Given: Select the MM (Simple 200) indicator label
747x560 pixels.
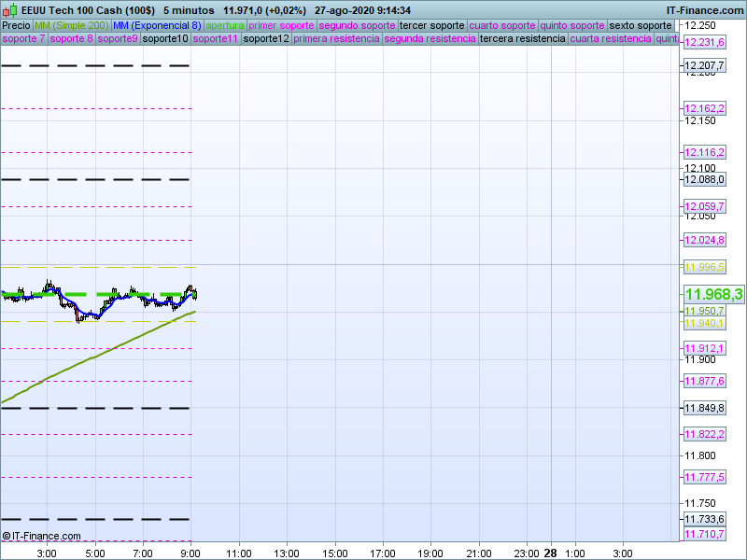Looking at the screenshot, I should (71, 26).
